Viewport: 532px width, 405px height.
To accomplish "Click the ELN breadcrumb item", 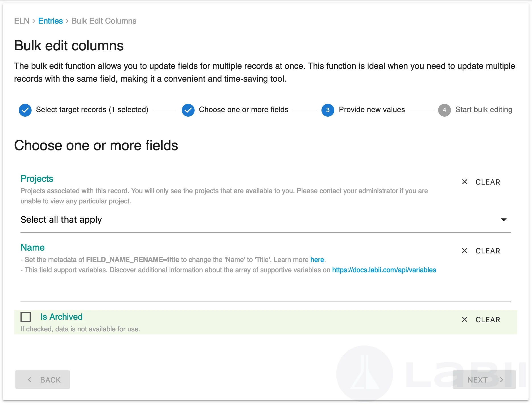I will pyautogui.click(x=22, y=21).
